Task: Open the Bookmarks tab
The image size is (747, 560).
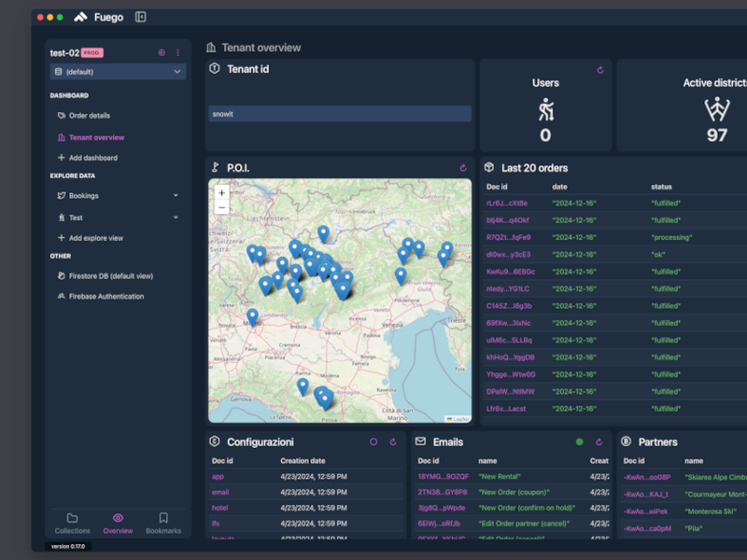Action: click(163, 524)
